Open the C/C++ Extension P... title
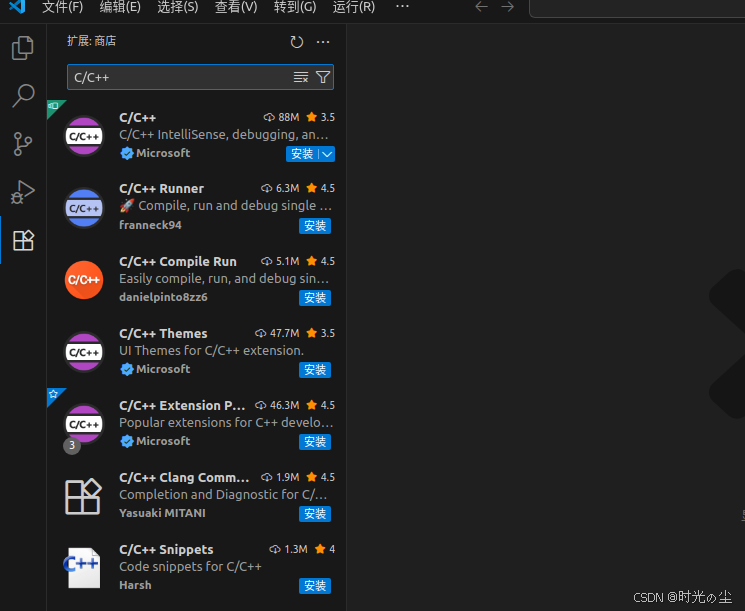 point(182,405)
